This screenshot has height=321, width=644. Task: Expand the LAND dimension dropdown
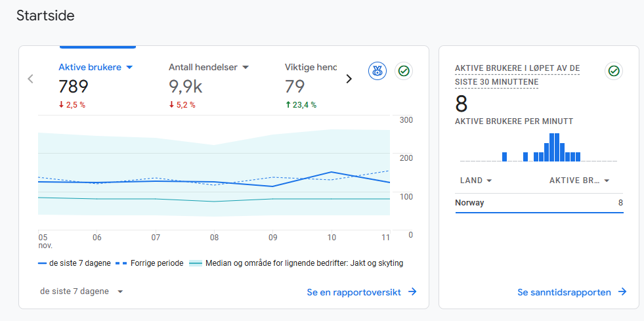(x=489, y=181)
